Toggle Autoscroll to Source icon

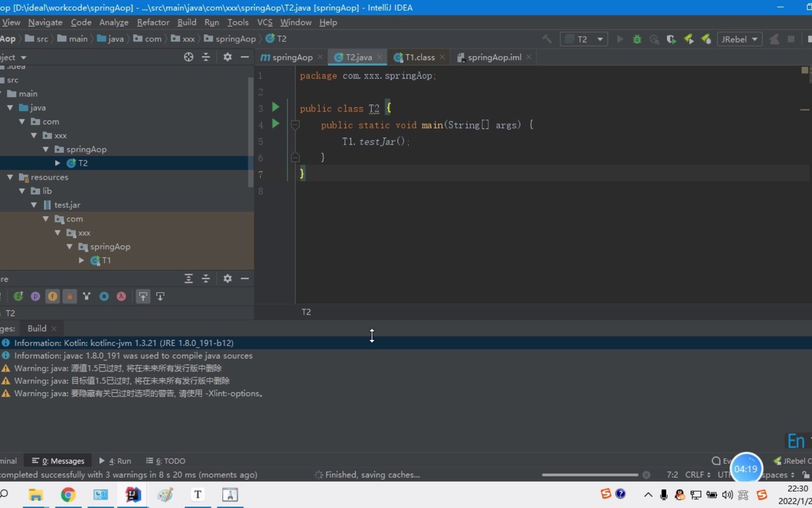[143, 296]
